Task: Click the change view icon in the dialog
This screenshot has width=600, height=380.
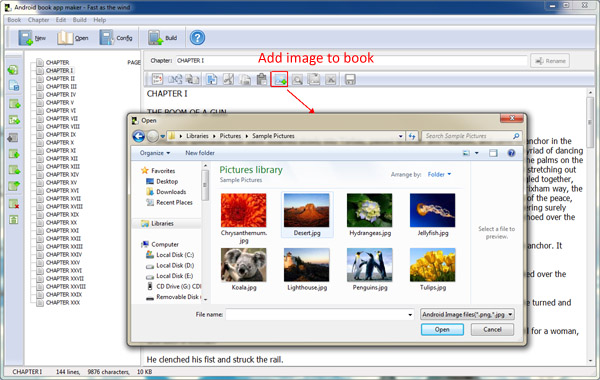Action: tap(466, 153)
